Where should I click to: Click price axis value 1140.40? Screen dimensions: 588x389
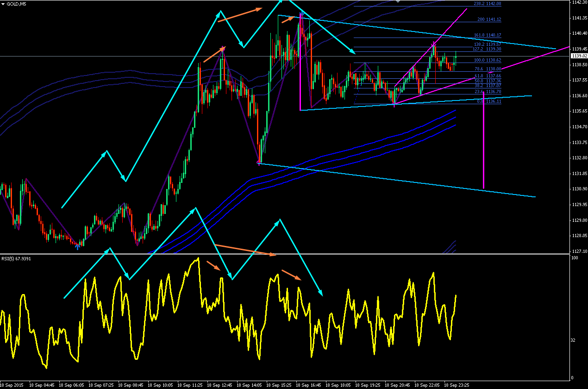click(x=579, y=33)
